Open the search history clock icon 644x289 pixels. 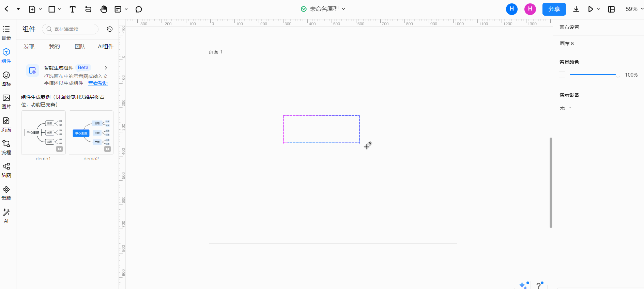pos(110,29)
